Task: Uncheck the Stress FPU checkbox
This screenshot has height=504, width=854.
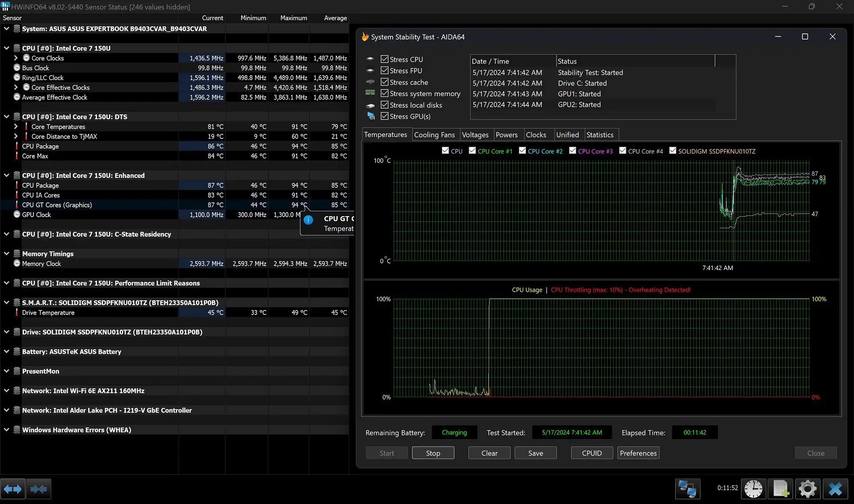Action: coord(385,70)
